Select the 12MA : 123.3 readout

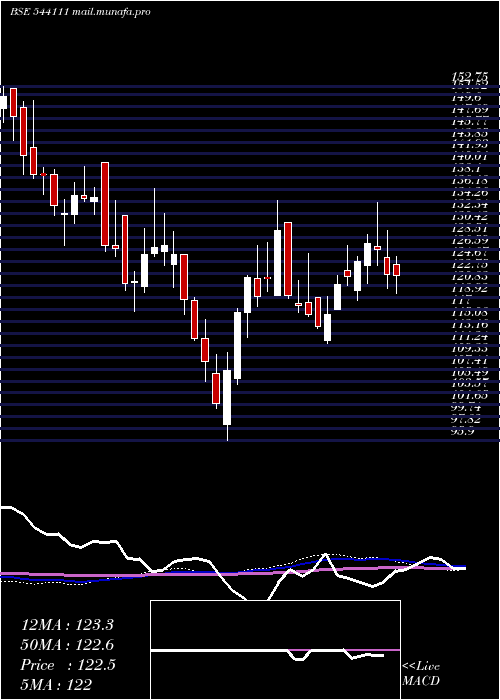67,625
